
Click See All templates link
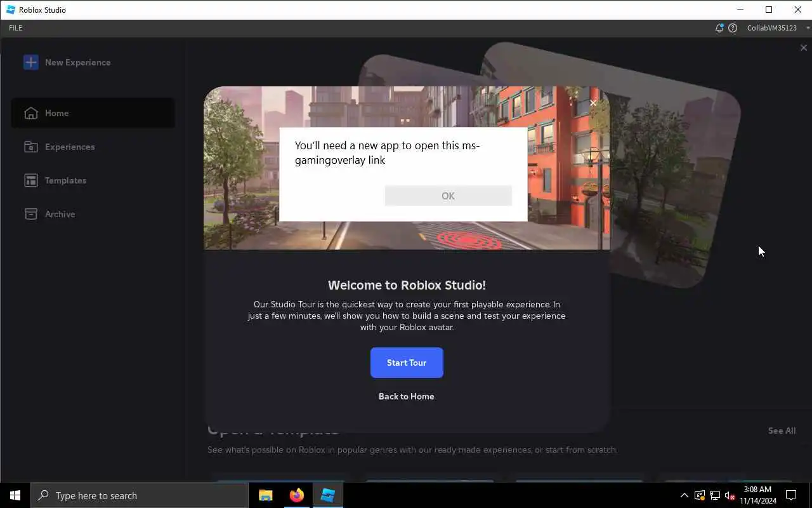click(x=782, y=431)
